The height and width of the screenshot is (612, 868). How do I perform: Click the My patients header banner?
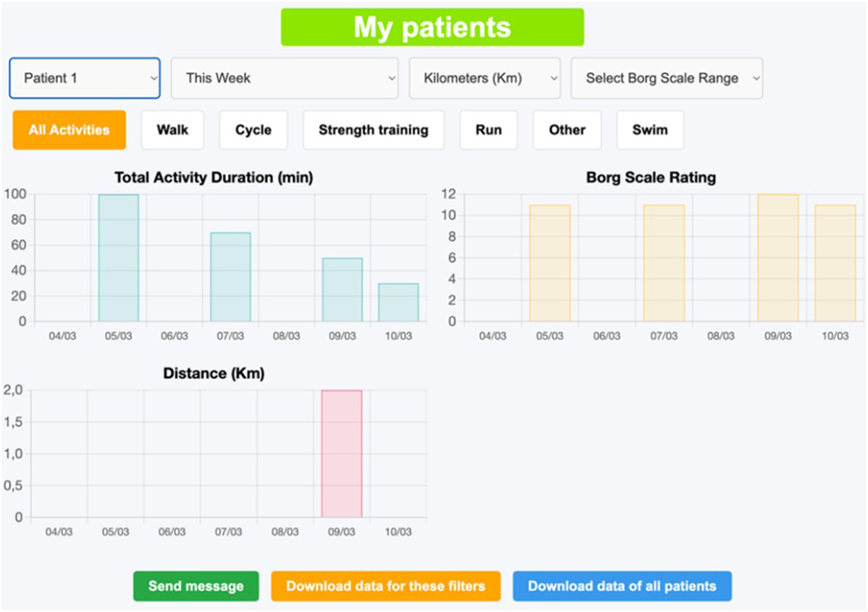pyautogui.click(x=433, y=27)
